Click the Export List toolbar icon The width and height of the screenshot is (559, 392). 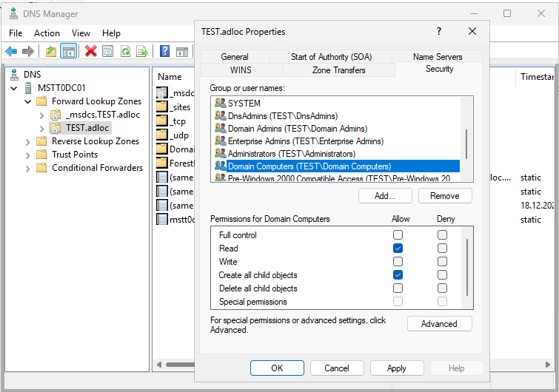[x=143, y=51]
